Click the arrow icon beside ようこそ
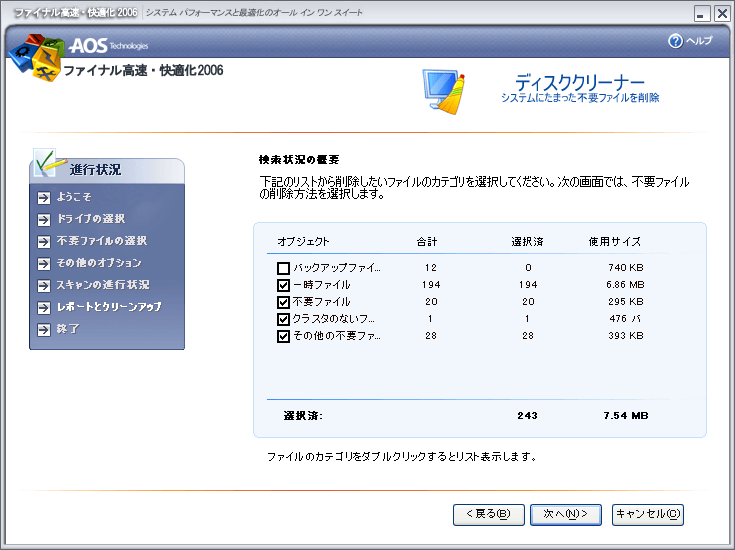 44,198
